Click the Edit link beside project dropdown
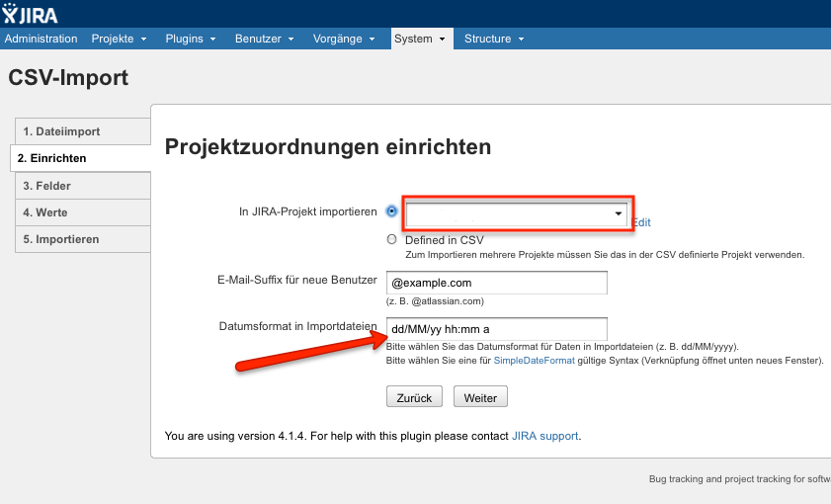The height and width of the screenshot is (504, 831). coord(642,222)
